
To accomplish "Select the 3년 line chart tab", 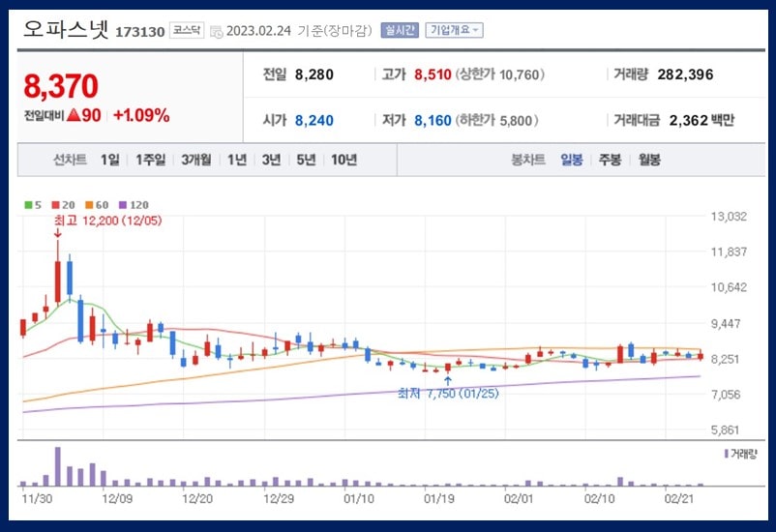I will click(x=271, y=160).
